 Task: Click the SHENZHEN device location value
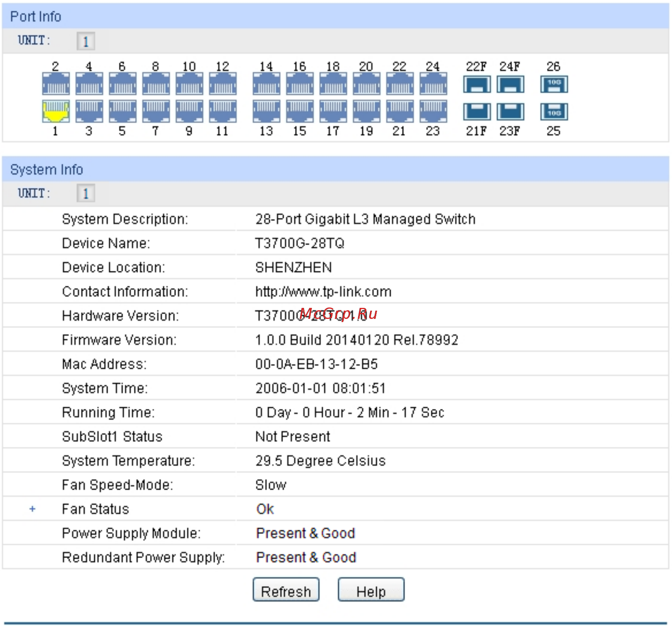(293, 268)
